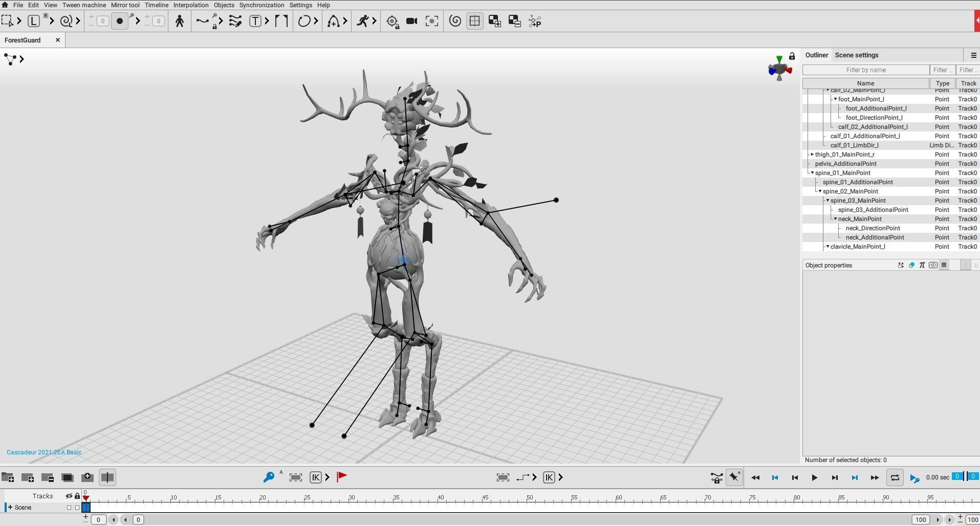Click the pi symbol in Object properties

[922, 265]
